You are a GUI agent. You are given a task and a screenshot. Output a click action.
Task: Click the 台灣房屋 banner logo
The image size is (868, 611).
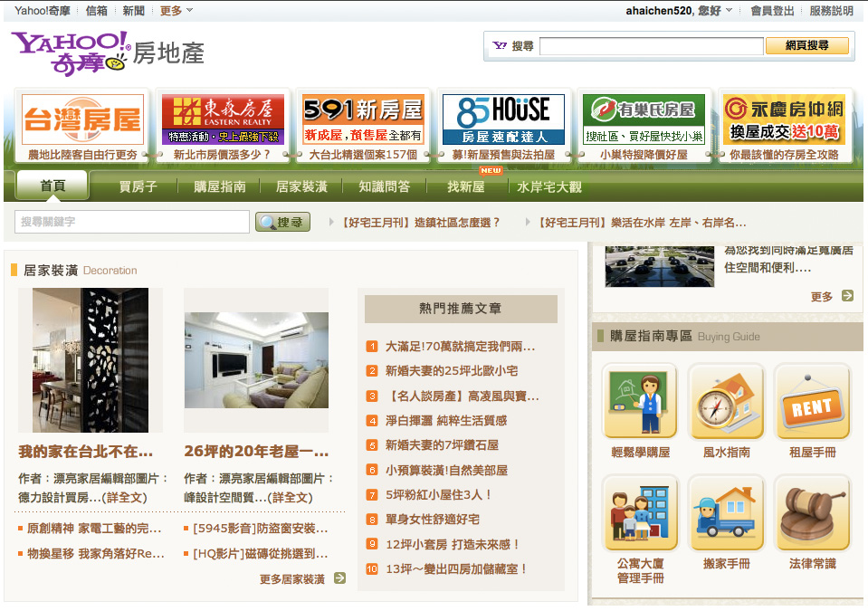point(83,119)
